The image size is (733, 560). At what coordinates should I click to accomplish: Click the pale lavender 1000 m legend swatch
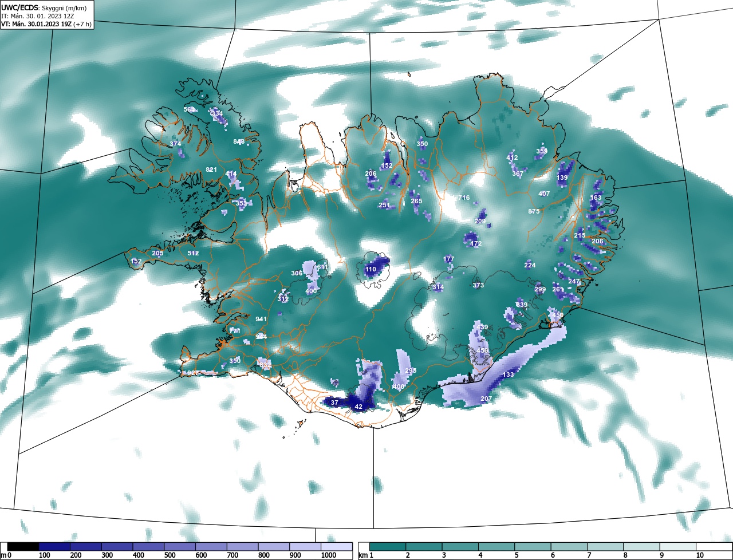coord(336,547)
